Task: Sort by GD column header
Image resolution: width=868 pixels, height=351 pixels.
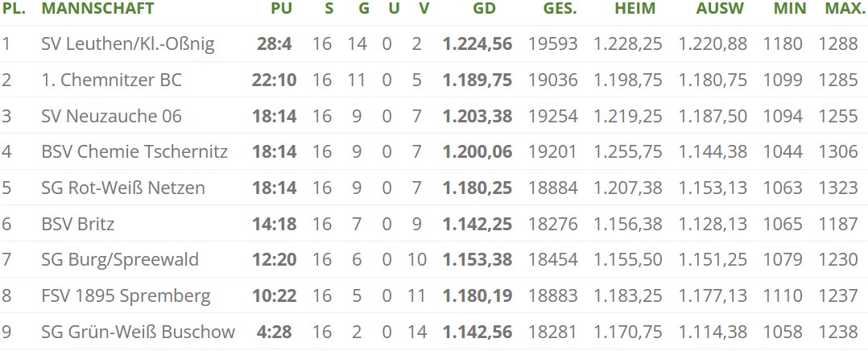Action: coord(485,8)
